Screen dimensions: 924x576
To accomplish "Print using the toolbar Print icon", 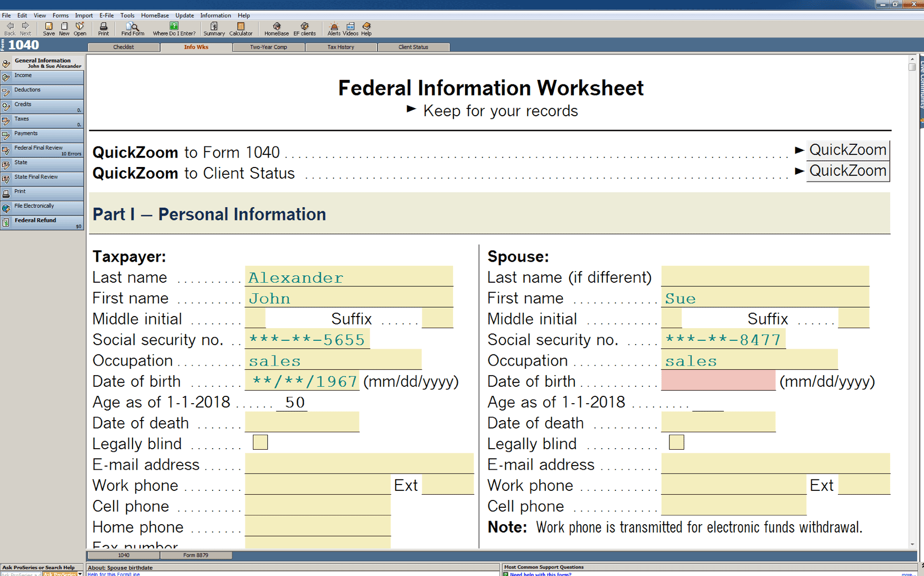I will 103,29.
